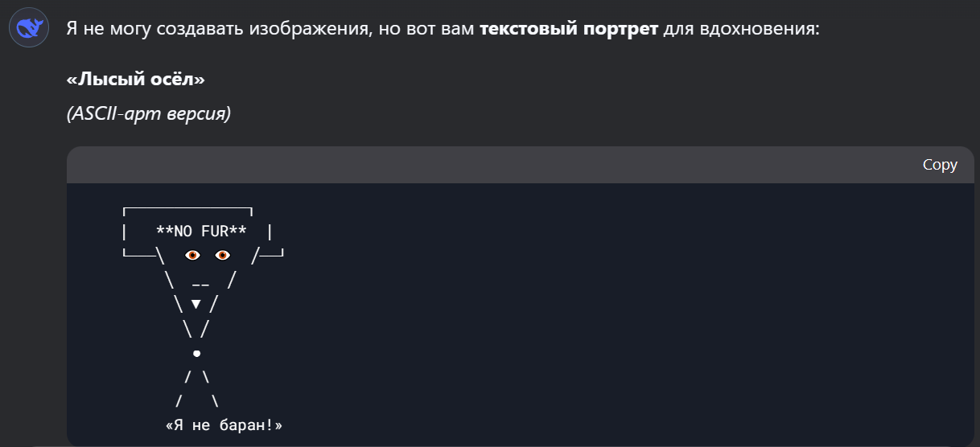Viewport: 980px width, 447px height.
Task: Click the ▼ nose symbol in the ASCII art
Action: click(x=196, y=304)
